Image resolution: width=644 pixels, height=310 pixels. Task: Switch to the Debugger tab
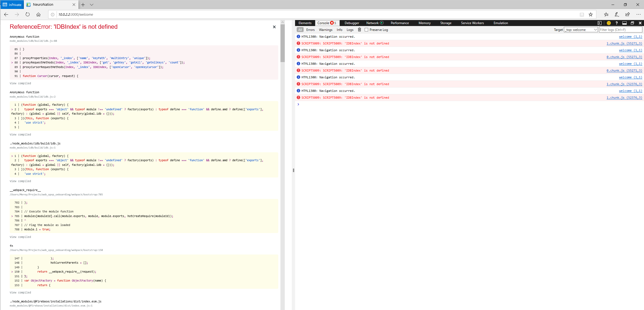click(352, 23)
